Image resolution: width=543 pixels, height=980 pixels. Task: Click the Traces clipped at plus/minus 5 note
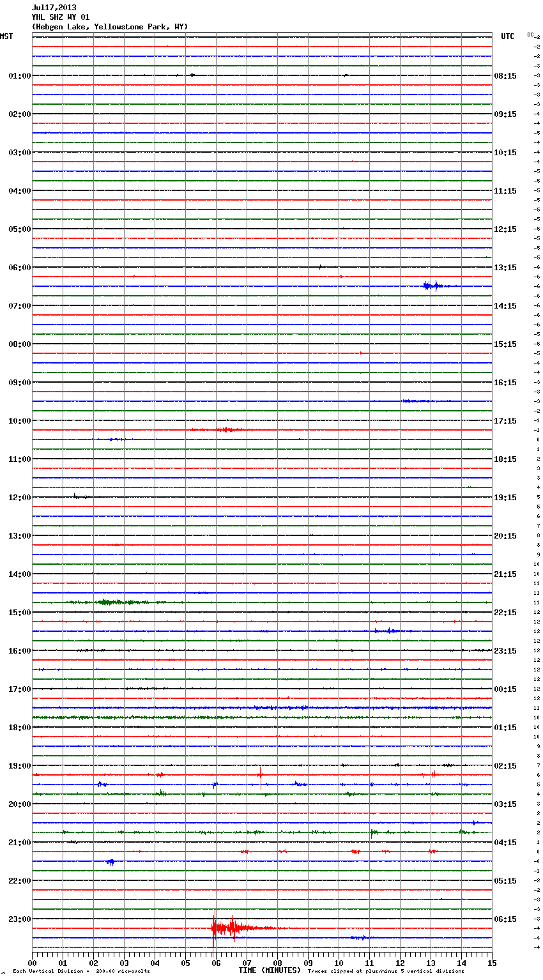click(x=386, y=972)
